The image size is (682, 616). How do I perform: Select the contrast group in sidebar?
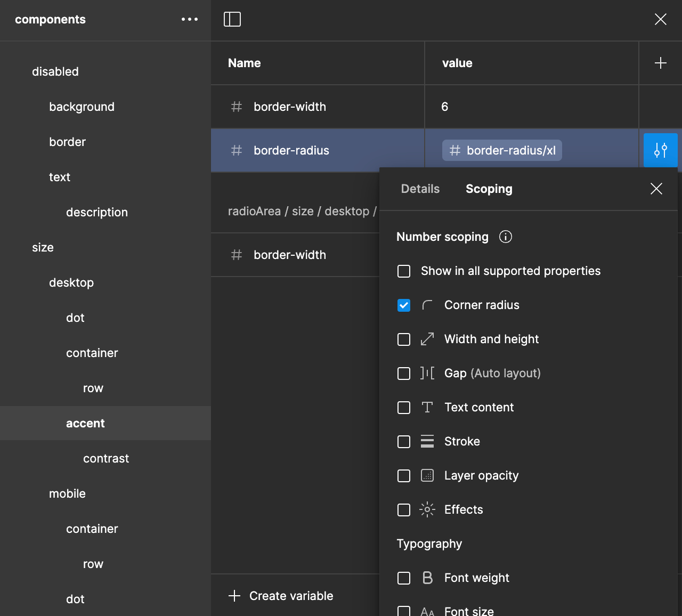(x=105, y=458)
